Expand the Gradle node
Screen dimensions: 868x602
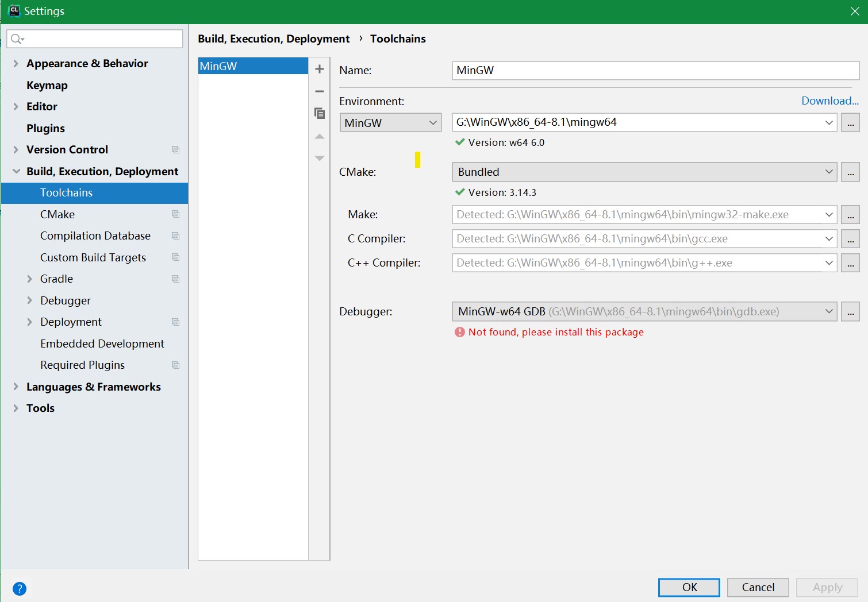coord(30,279)
